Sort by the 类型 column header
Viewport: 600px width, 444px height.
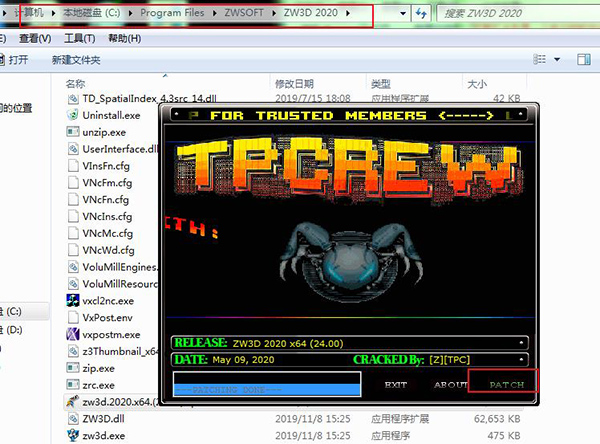tap(380, 83)
